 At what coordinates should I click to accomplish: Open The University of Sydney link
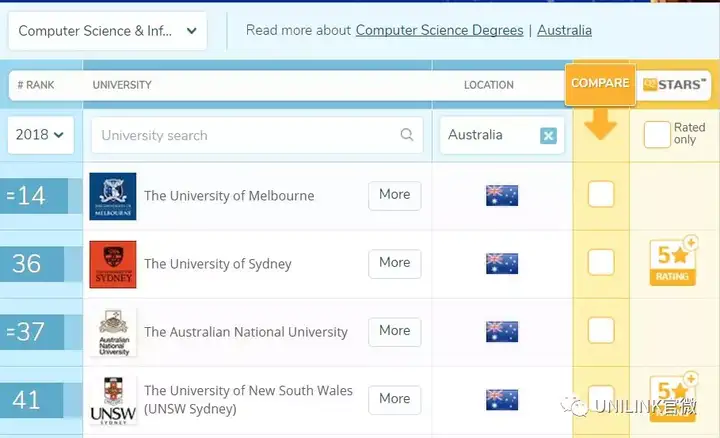(218, 264)
